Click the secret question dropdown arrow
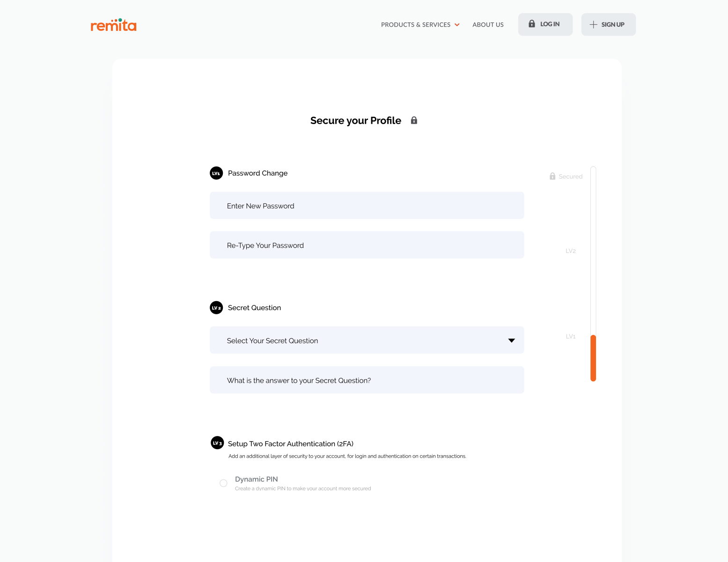The width and height of the screenshot is (728, 562). (x=512, y=340)
